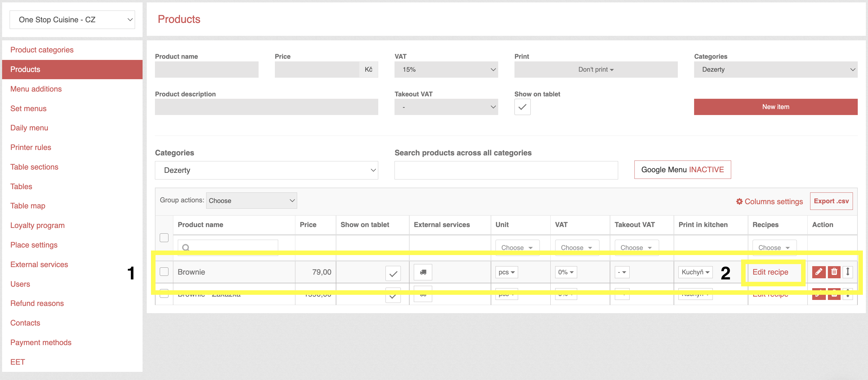This screenshot has height=380, width=868.
Task: Delete the Brownie product with trash icon
Action: 834,272
